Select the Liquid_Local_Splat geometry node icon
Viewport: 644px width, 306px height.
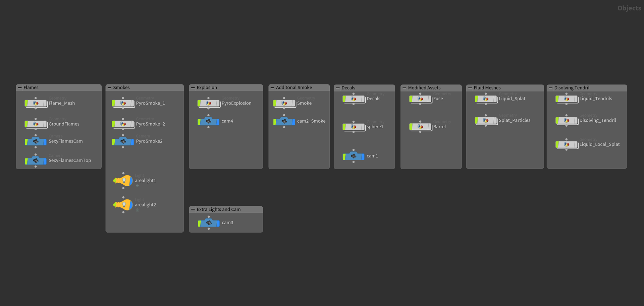click(567, 144)
